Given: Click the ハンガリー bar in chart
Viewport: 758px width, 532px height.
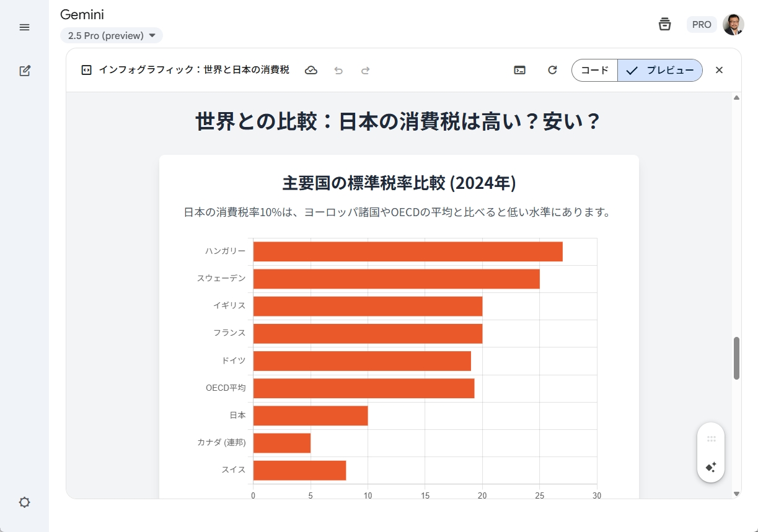Looking at the screenshot, I should 408,251.
